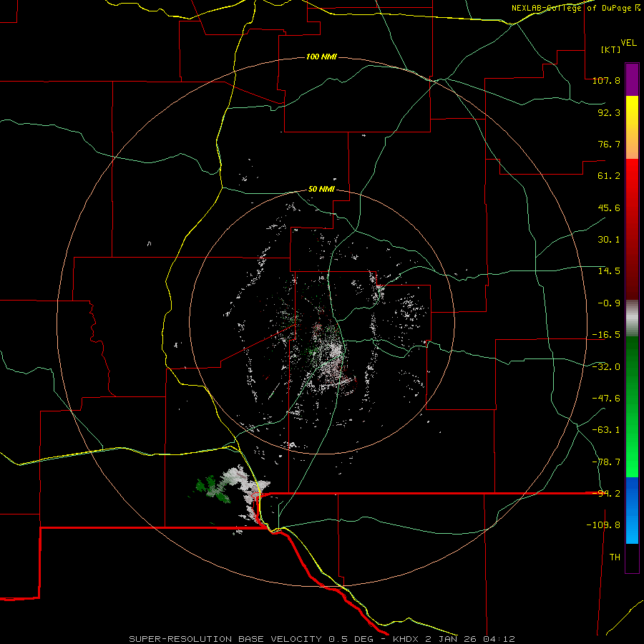Click the [KT] units label

tap(610, 49)
